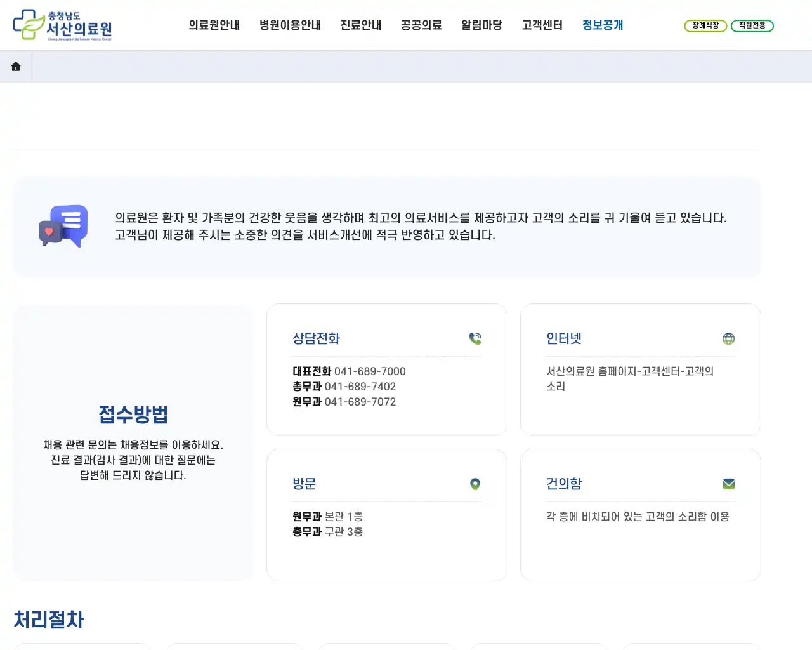The height and width of the screenshot is (650, 812).
Task: Open the 공공의료 menu
Action: point(421,25)
